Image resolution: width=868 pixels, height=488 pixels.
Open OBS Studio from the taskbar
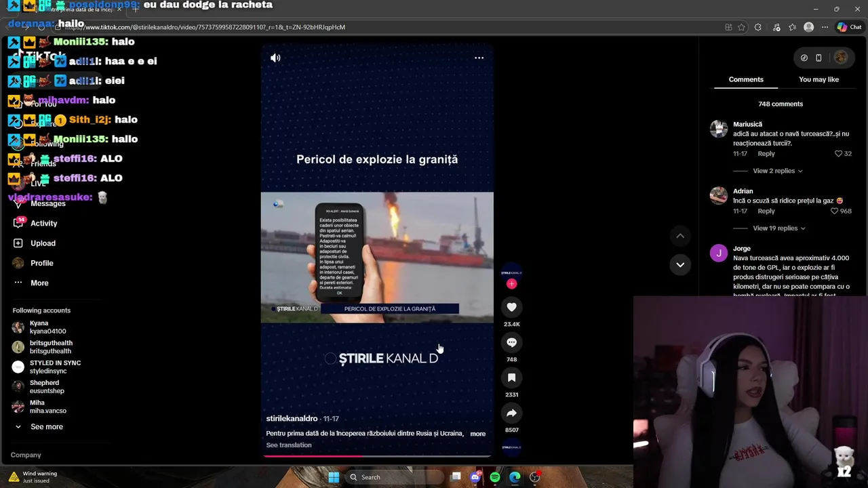(535, 477)
